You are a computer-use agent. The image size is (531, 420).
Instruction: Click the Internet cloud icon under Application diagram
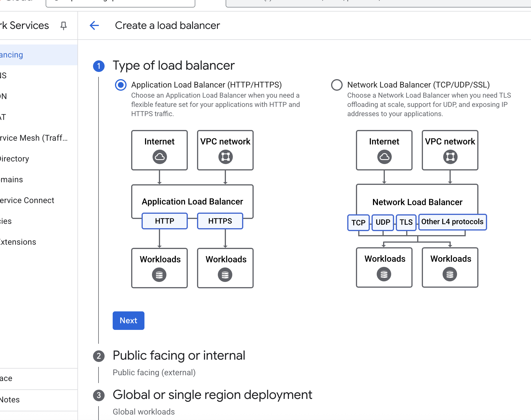[x=159, y=157]
